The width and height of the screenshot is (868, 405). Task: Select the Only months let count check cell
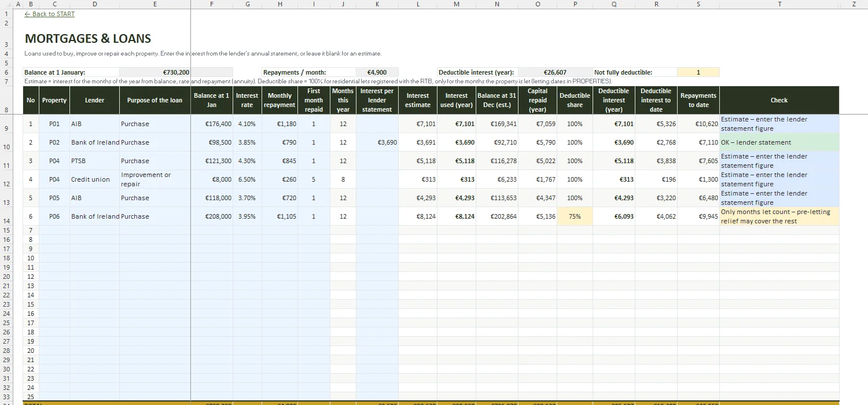click(x=779, y=216)
